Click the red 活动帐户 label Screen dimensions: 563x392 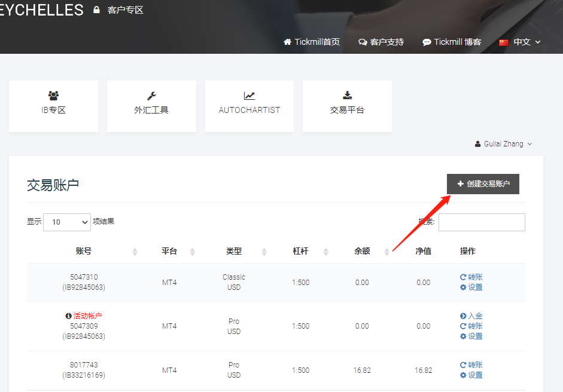pyautogui.click(x=87, y=316)
